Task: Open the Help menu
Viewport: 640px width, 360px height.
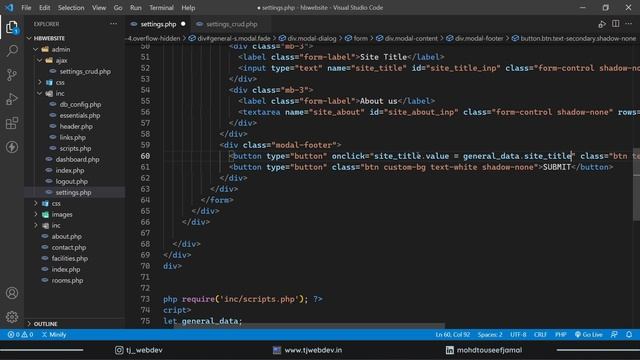Action: pos(188,8)
